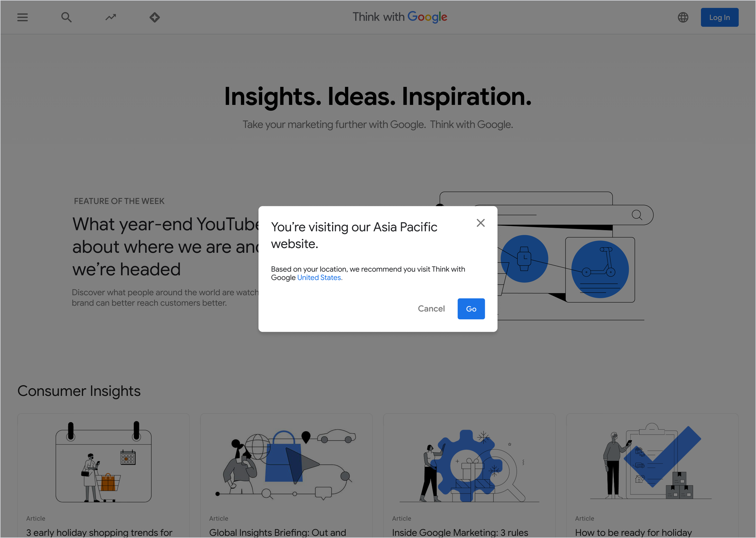Open the trending arrow icon
Screen dimensions: 756x538
click(111, 17)
